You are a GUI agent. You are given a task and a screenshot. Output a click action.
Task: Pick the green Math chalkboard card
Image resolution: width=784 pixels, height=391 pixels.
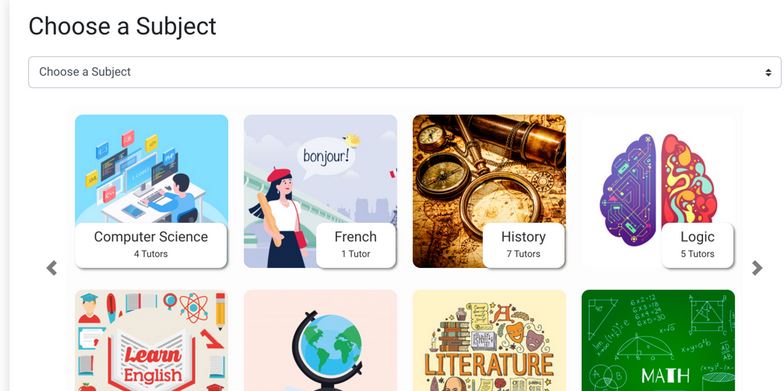pos(658,340)
